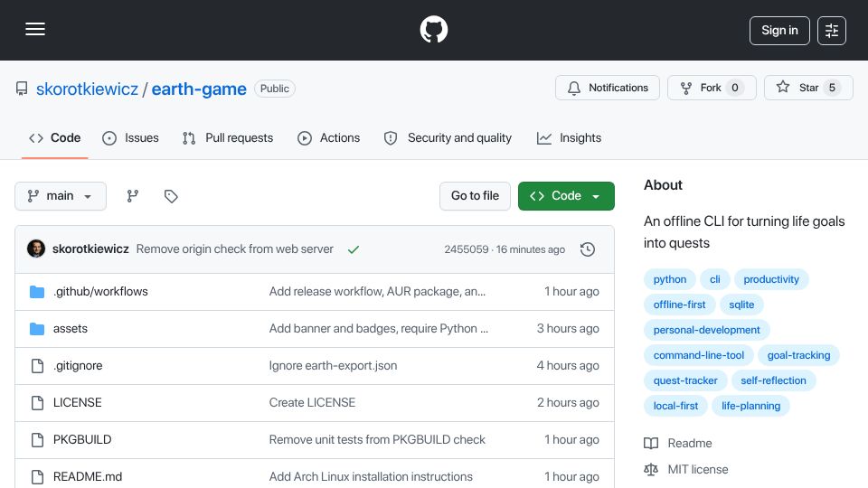Open .github/workflows folder name
The width and height of the screenshot is (868, 488).
[x=100, y=292]
